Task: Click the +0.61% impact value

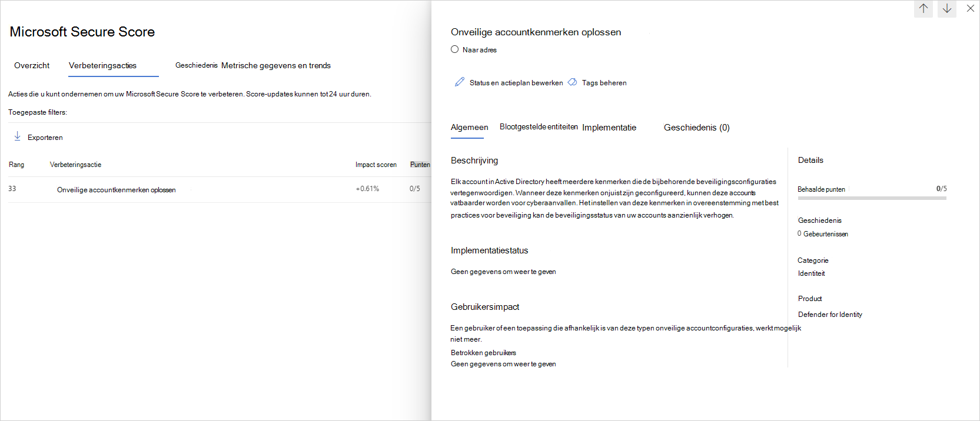Action: 367,189
